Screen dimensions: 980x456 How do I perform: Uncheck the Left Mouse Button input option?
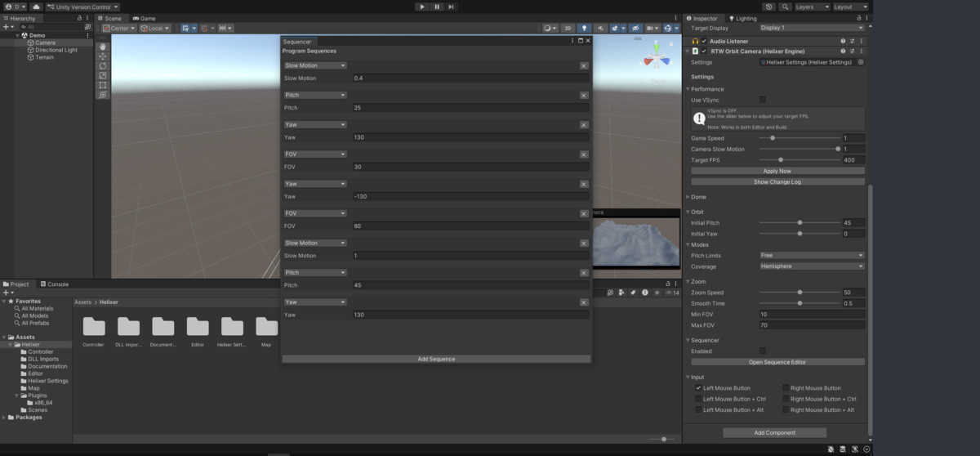698,388
